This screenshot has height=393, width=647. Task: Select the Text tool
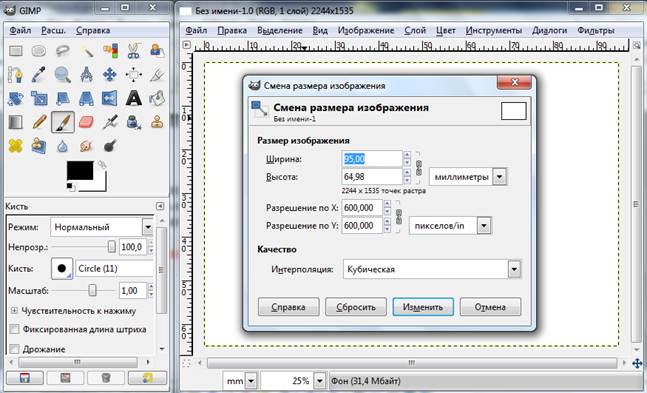click(134, 99)
